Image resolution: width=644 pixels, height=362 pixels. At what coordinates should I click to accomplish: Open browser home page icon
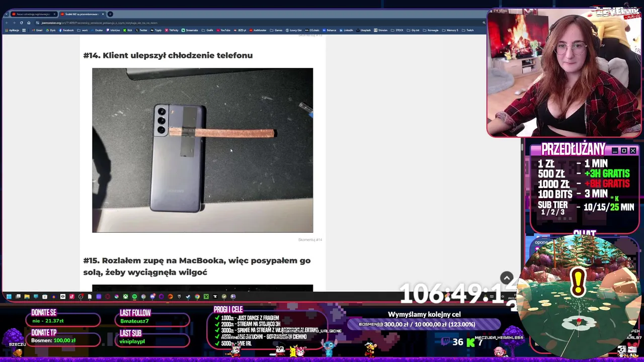point(29,23)
